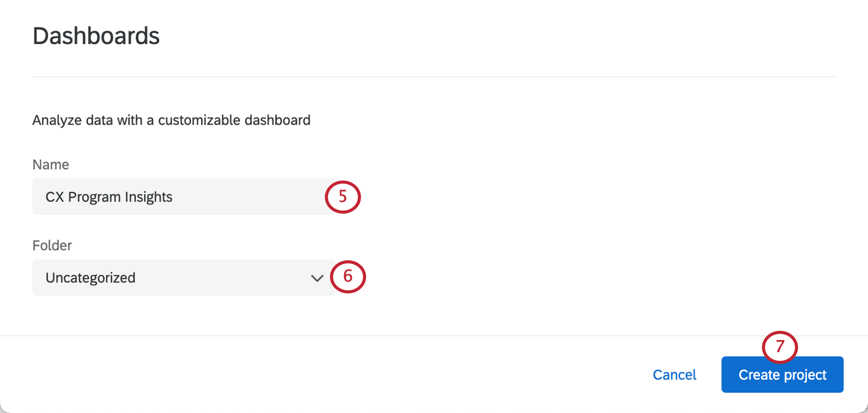Click the chevron arrow in Folder field
868x413 pixels.
[317, 278]
